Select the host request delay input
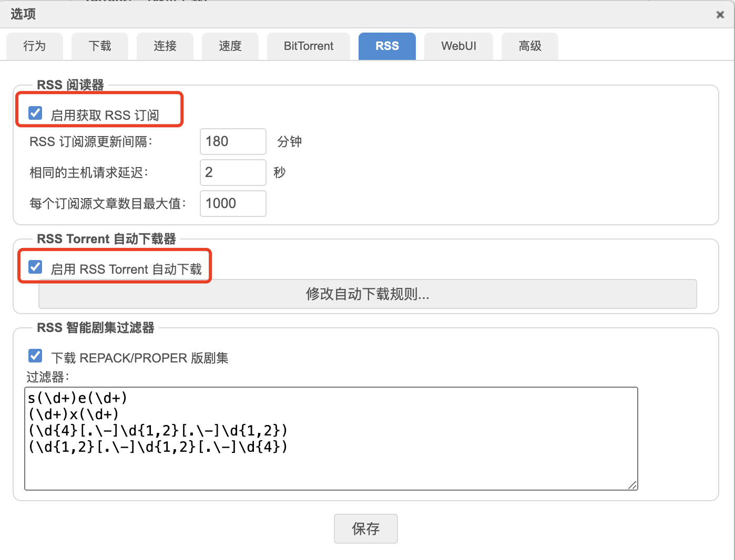Screen dimensions: 735x560 [x=233, y=172]
